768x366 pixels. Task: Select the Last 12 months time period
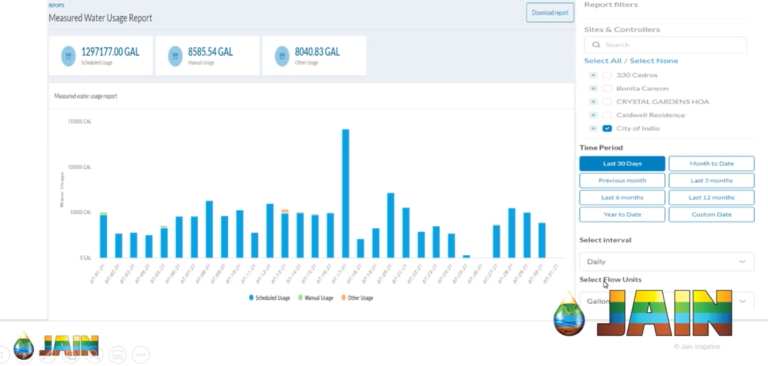[711, 197]
